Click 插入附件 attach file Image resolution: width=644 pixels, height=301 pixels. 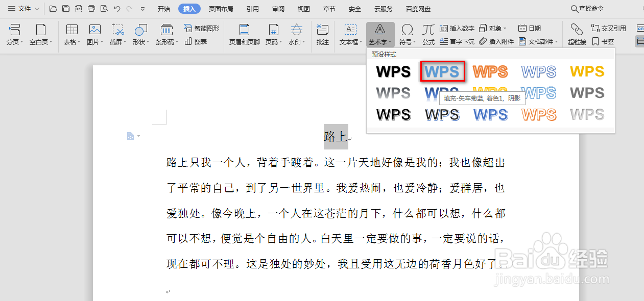[x=496, y=42]
